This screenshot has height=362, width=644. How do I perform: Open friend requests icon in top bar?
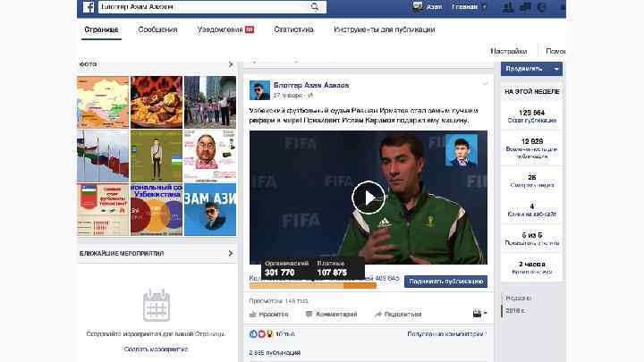click(508, 7)
